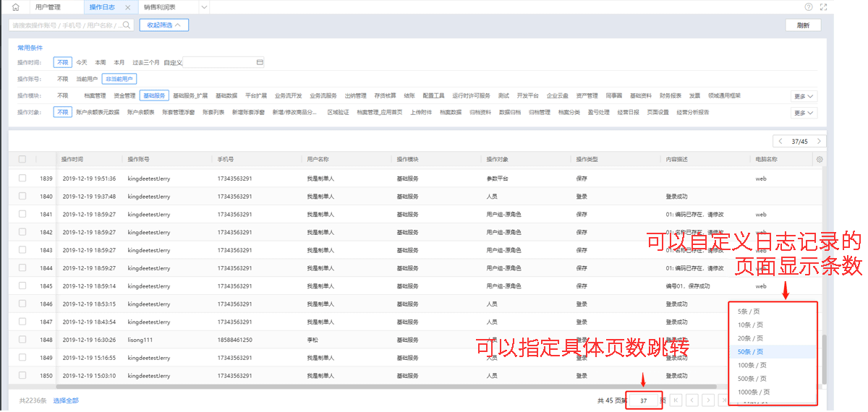Filter operation time by 今天

(x=82, y=63)
